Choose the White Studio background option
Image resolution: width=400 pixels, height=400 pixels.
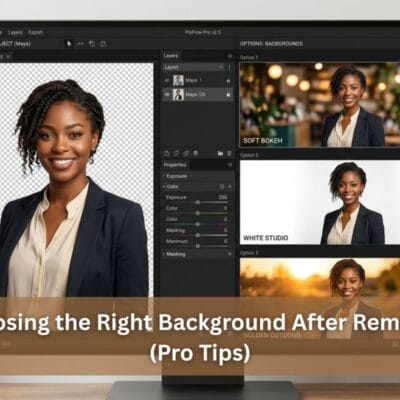[320, 202]
